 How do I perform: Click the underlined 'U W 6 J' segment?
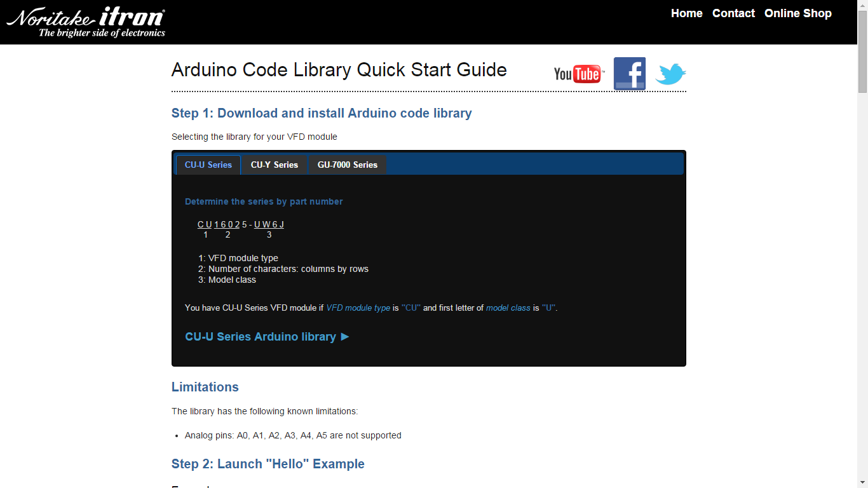269,224
